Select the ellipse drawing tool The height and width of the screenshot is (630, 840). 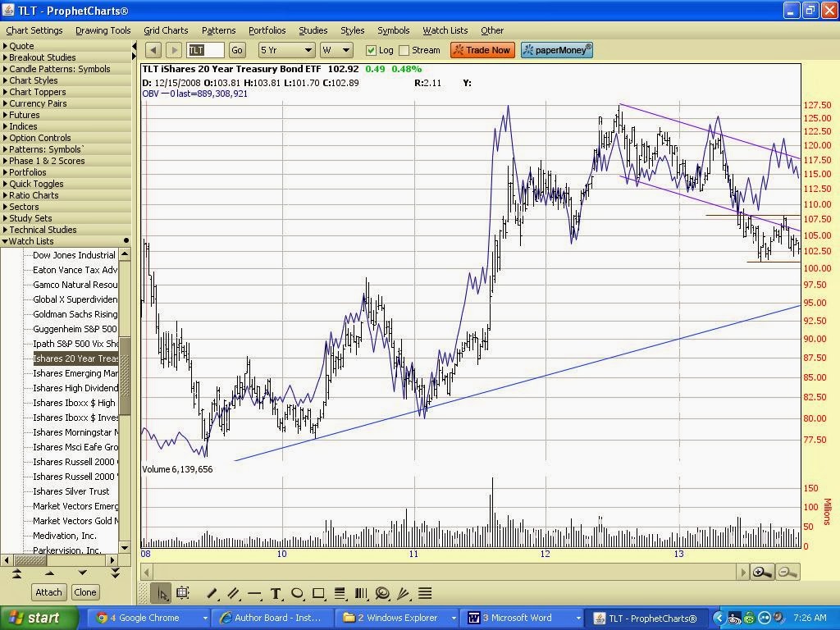[x=297, y=593]
